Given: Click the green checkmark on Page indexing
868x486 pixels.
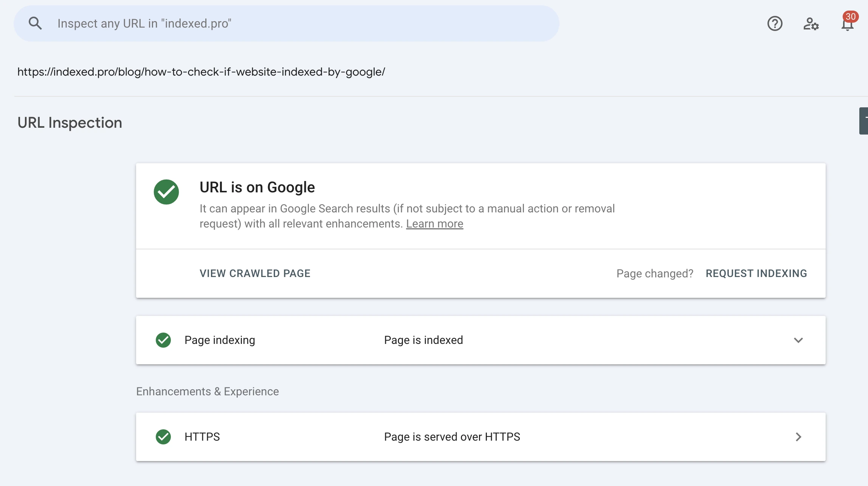Looking at the screenshot, I should tap(164, 340).
